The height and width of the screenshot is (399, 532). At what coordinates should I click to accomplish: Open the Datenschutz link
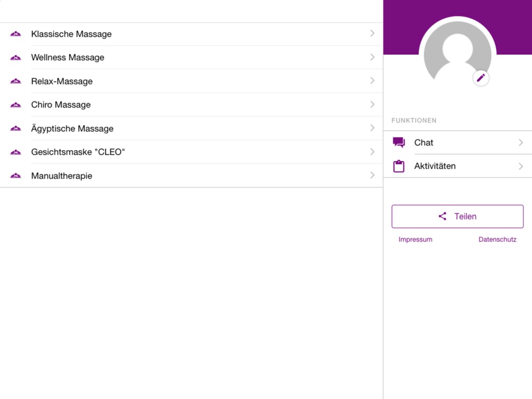coord(497,239)
